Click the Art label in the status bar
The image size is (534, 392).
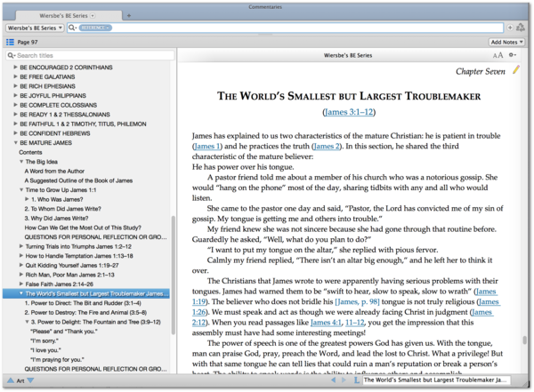point(20,380)
